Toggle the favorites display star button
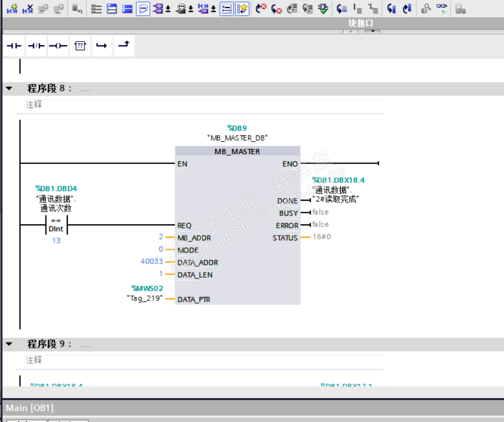Viewport: 504px width, 422px height. click(242, 8)
